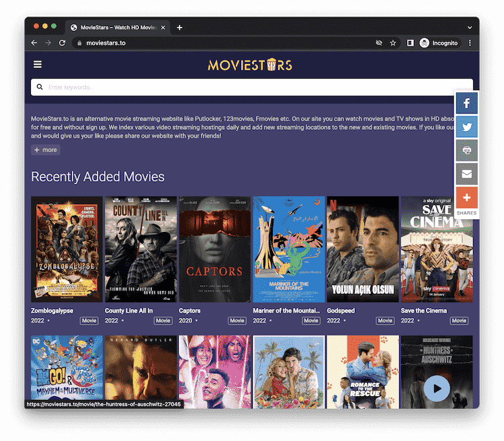Open Captors movie poster
The width and height of the screenshot is (504, 441).
[215, 249]
